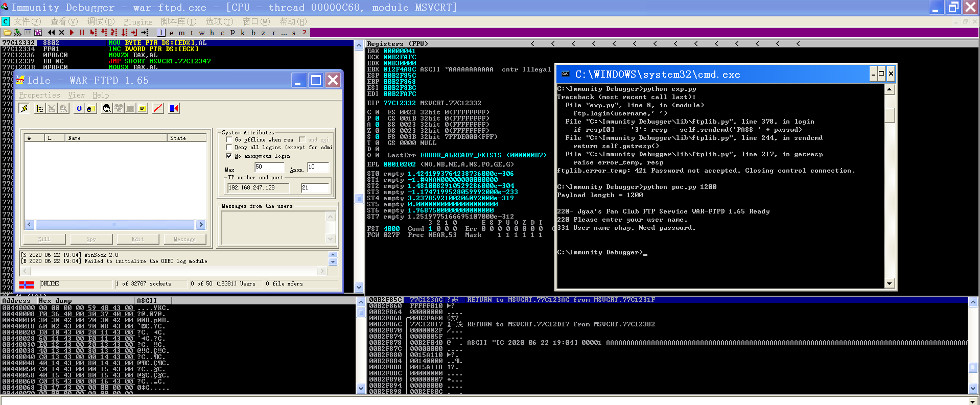Run the program with the red play icon
This screenshot has width=980, height=405.
tap(72, 33)
